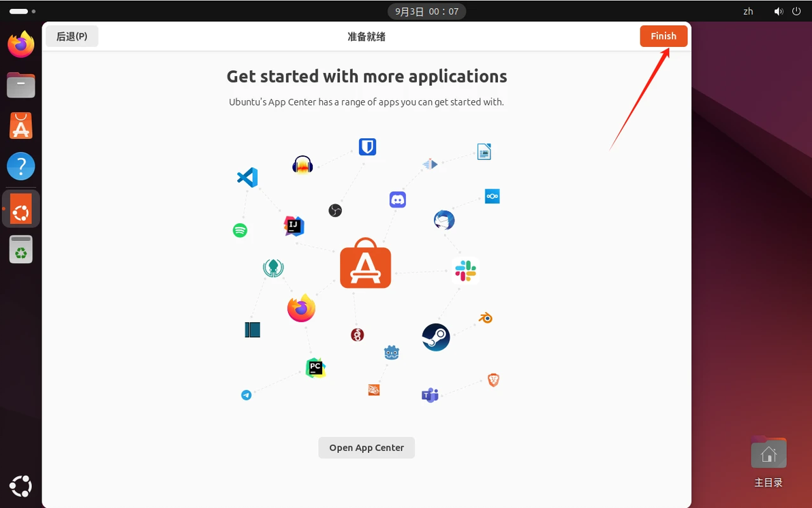Click the Telegram icon in the illustration
This screenshot has height=508, width=812.
(247, 395)
